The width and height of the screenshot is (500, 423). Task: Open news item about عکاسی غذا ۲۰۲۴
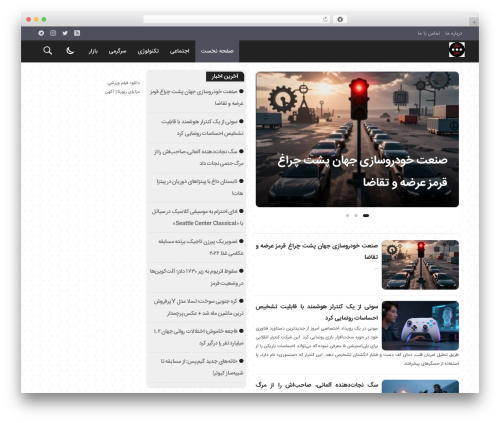pos(201,247)
